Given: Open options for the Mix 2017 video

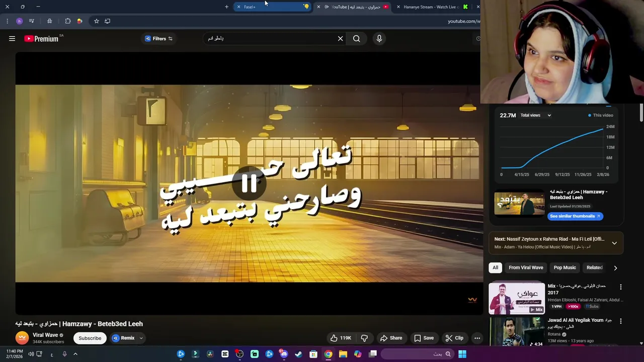Looking at the screenshot, I should (620, 287).
